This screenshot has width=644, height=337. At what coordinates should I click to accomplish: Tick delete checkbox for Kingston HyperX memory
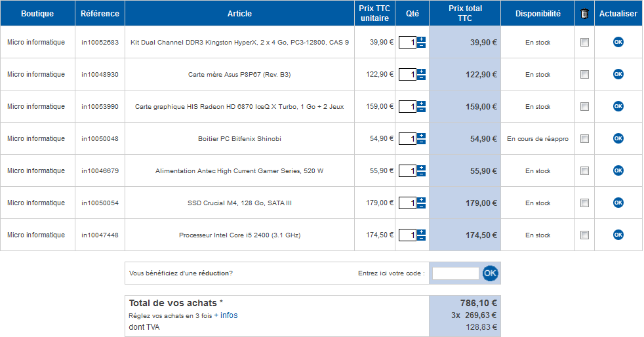584,43
